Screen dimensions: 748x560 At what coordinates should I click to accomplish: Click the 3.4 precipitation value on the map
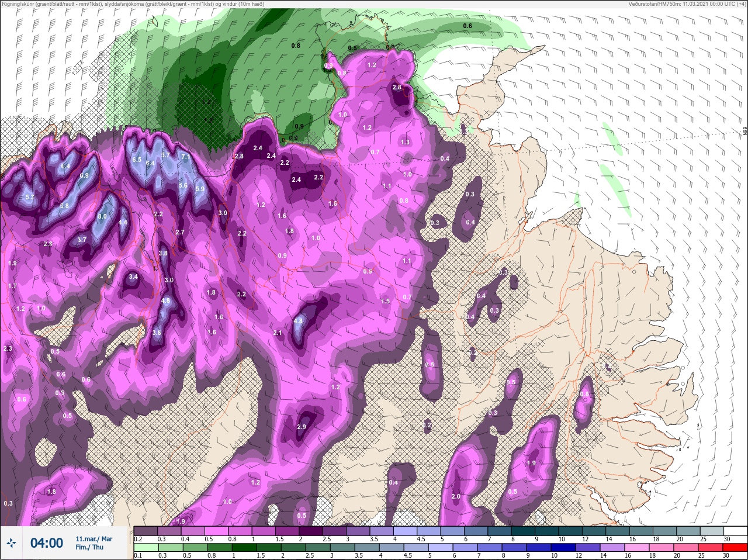133,276
